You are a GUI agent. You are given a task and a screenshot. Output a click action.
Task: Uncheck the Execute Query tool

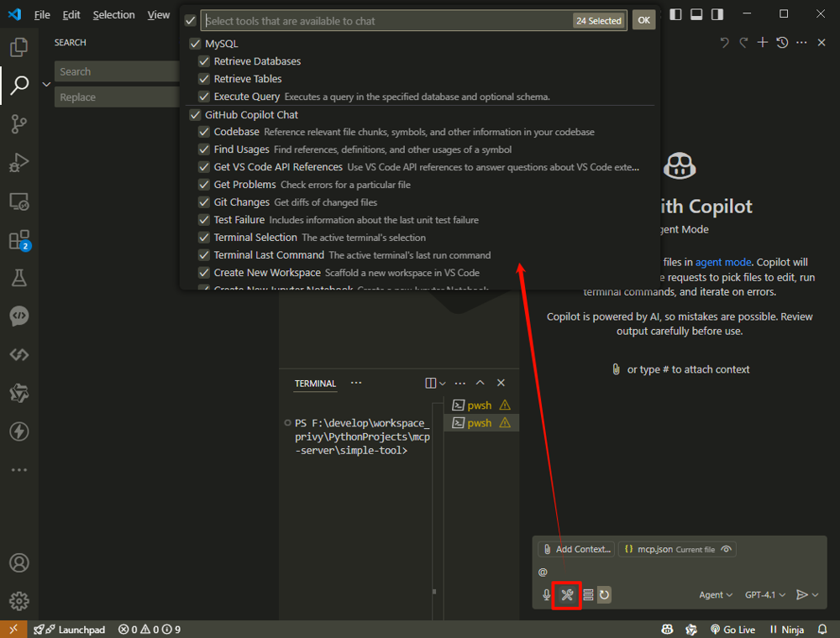coord(204,97)
